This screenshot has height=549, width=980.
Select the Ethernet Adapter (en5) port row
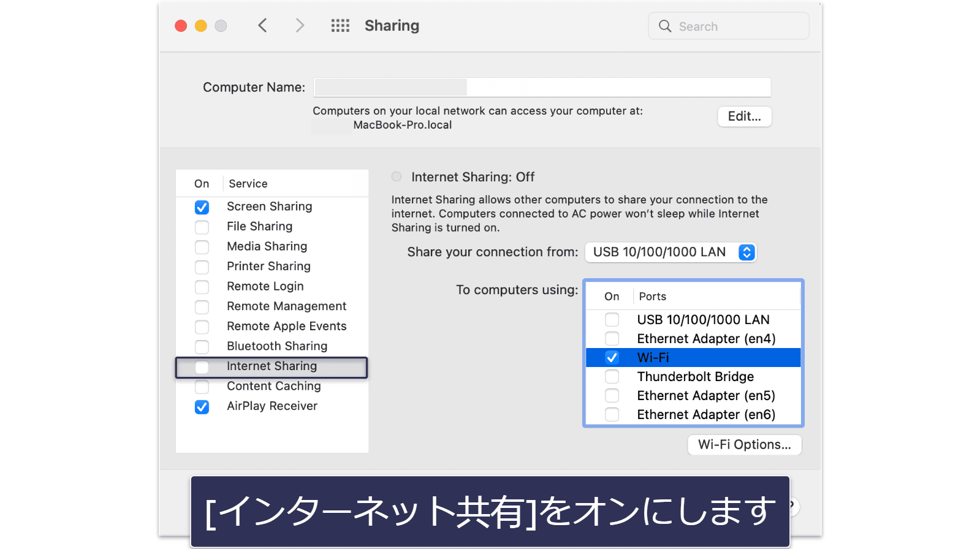693,396
